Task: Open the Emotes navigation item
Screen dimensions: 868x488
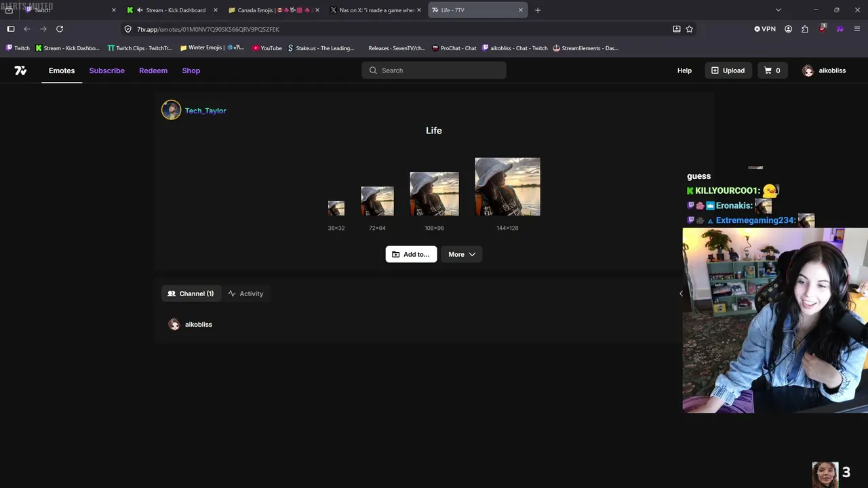Action: (62, 70)
